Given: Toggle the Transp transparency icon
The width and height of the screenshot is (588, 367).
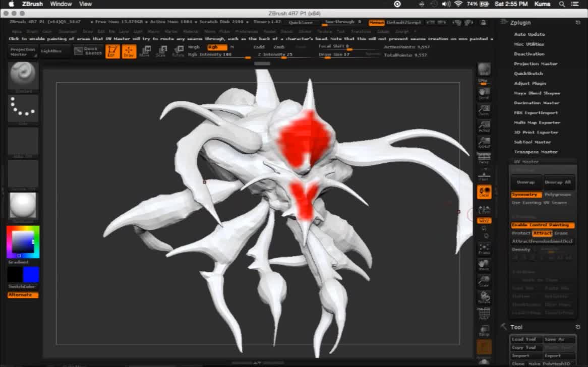Looking at the screenshot, I should tap(484, 331).
